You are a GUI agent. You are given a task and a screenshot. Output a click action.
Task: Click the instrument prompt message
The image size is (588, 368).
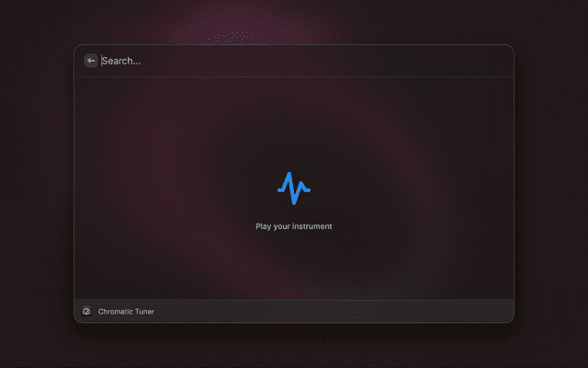[294, 226]
